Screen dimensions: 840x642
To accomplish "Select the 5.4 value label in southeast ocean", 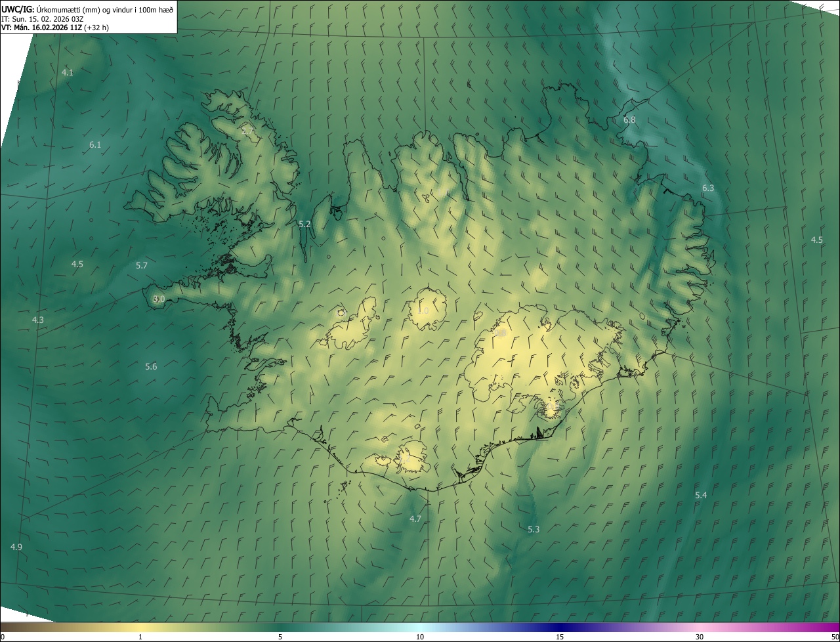I will pyautogui.click(x=701, y=495).
